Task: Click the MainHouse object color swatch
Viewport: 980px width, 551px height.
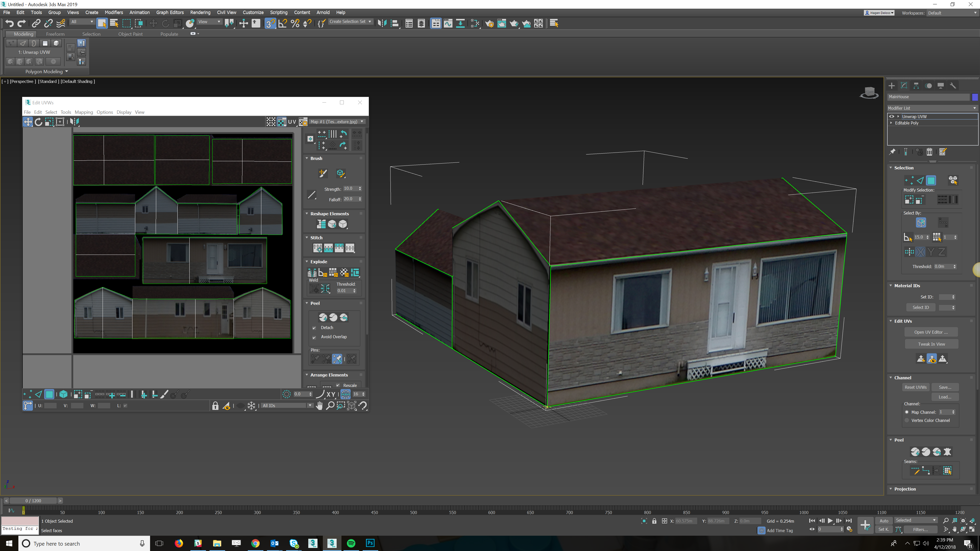Action: [975, 97]
